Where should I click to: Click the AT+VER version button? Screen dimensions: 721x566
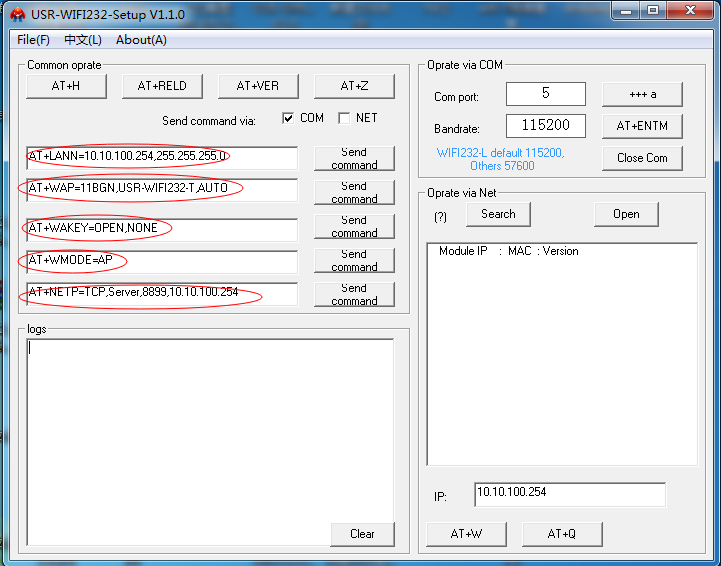coord(258,86)
